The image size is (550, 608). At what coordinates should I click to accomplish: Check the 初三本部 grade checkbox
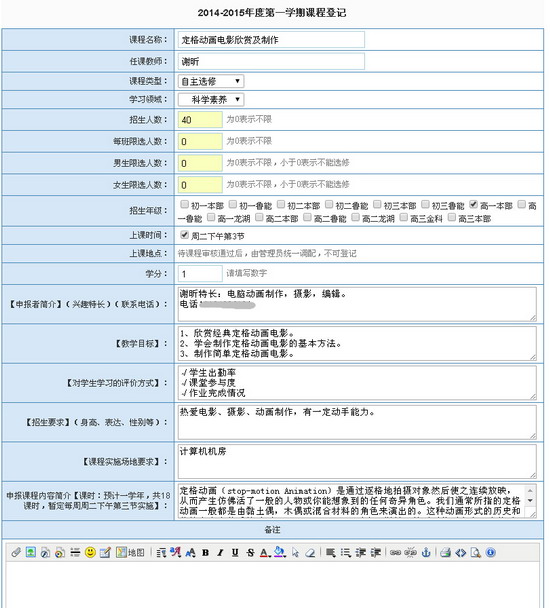377,204
